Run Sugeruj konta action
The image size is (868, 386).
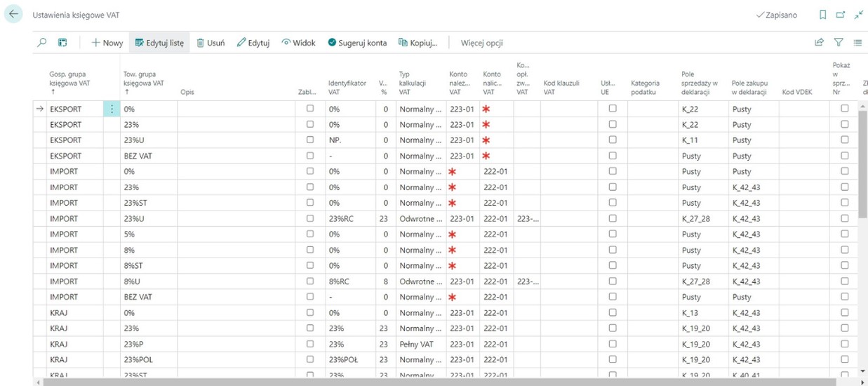coord(357,43)
